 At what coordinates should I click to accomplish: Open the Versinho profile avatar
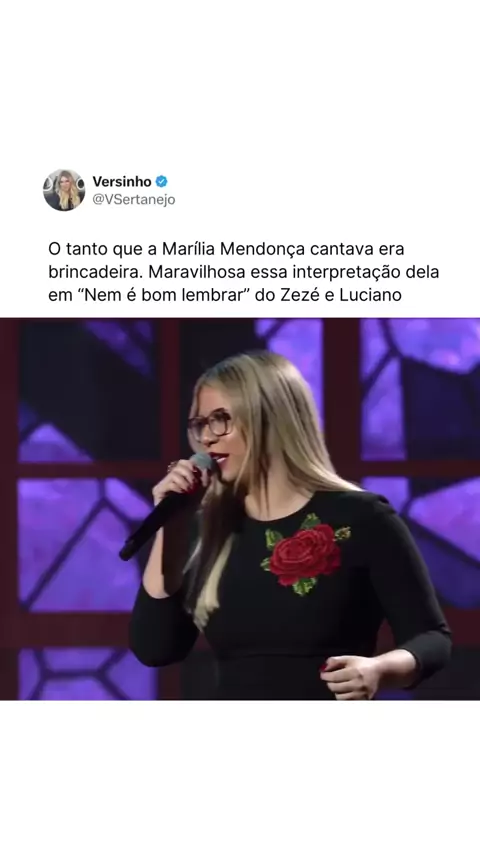pos(64,190)
